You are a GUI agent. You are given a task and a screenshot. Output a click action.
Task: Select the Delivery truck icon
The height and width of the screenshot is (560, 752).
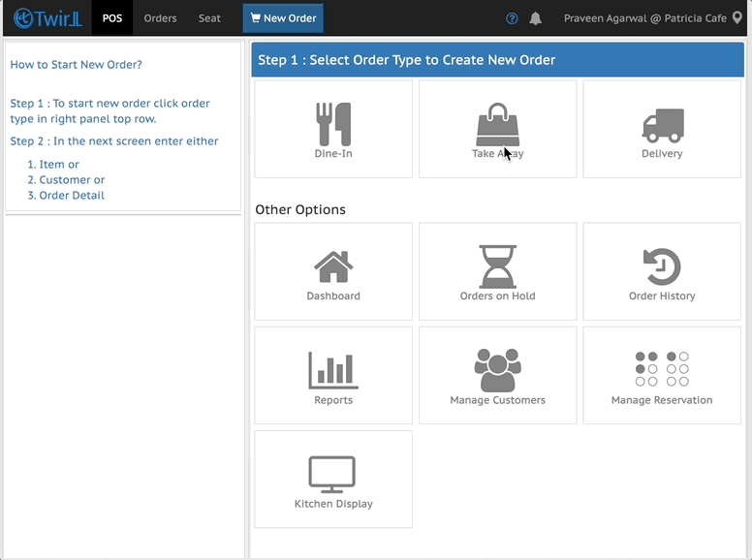tap(663, 126)
